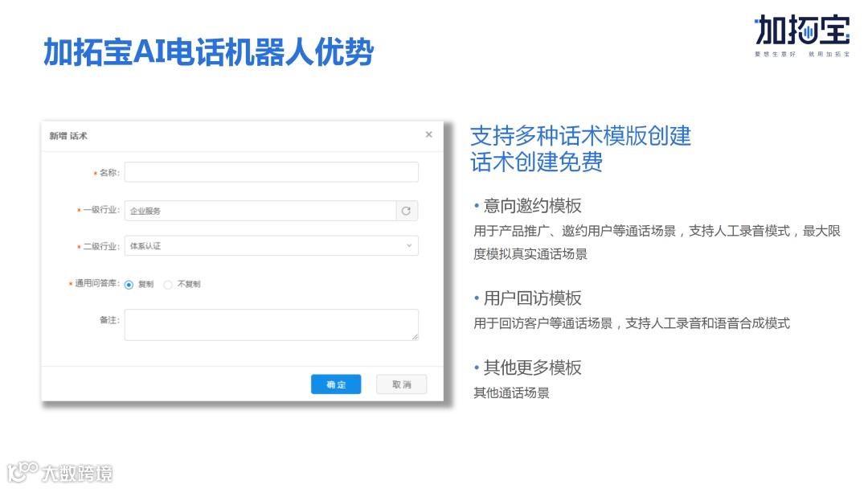Click the text 支持多种话术模版创建
The image size is (868, 489).
(x=581, y=136)
